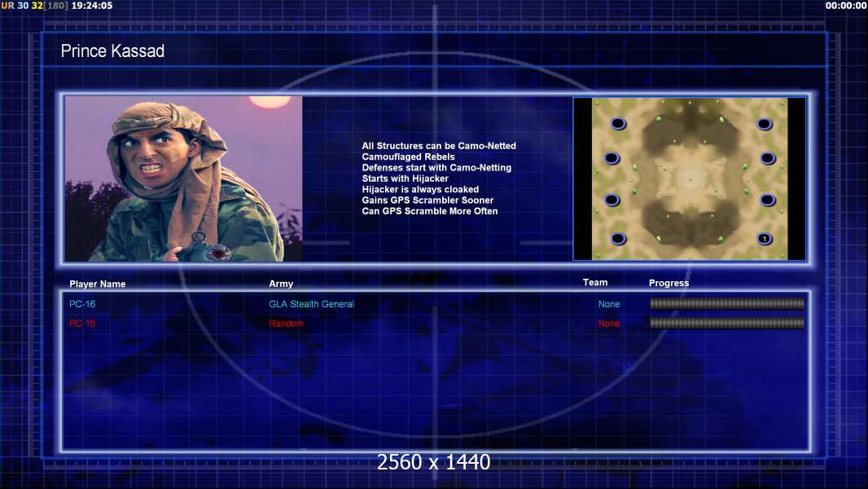Viewport: 868px width, 489px height.
Task: Click the PC-16 loading progress bar
Action: [x=727, y=303]
